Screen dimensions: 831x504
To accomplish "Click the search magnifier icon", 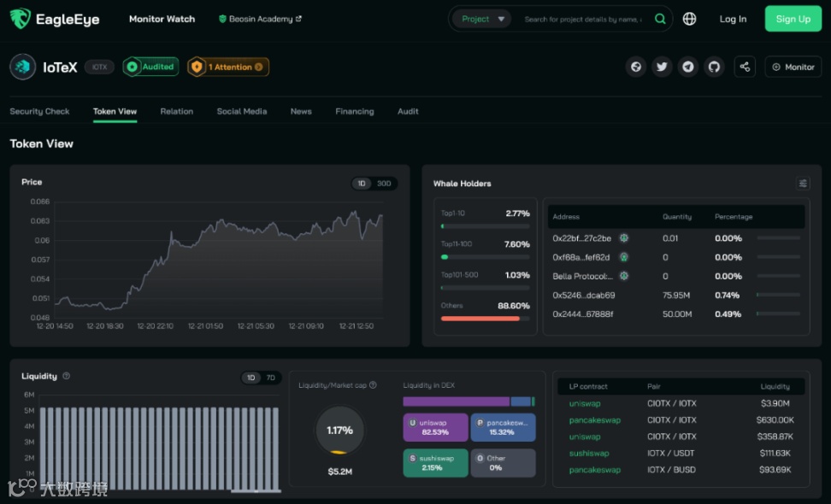I will (660, 19).
